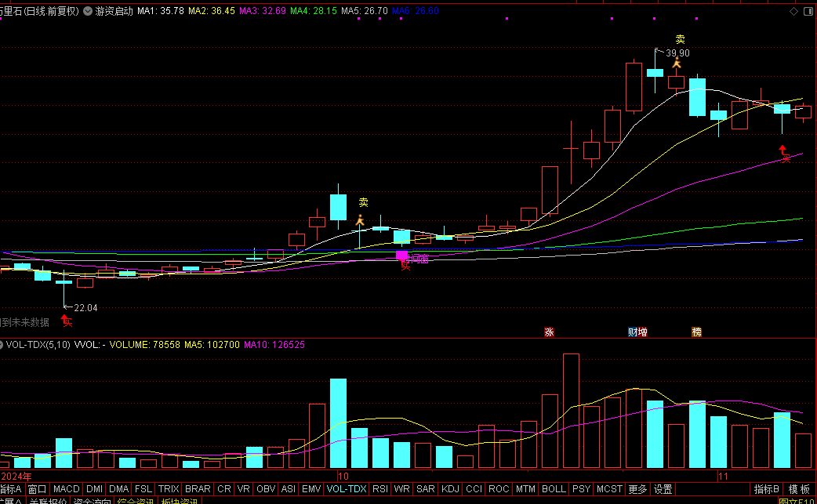Select the RSI indicator tab

(379, 489)
